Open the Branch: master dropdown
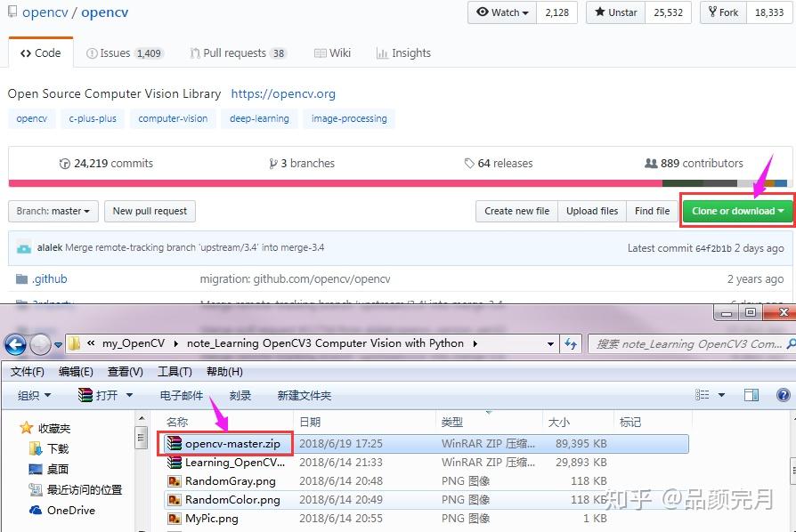This screenshot has height=532, width=796. coord(53,211)
